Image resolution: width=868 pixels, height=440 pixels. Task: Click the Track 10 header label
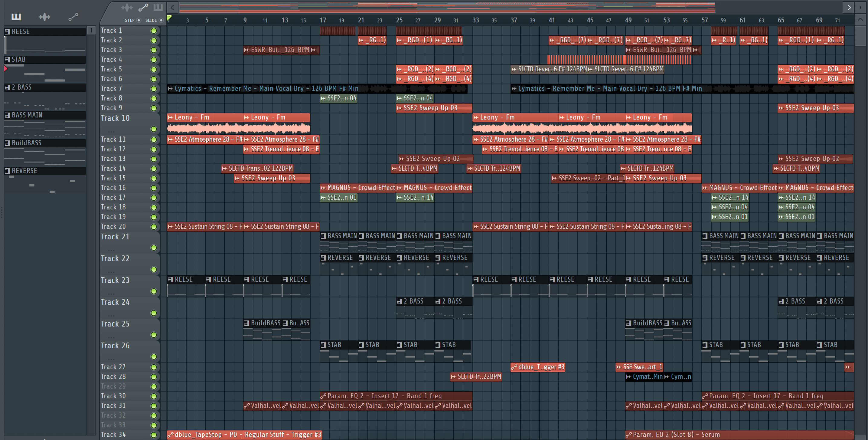(115, 118)
